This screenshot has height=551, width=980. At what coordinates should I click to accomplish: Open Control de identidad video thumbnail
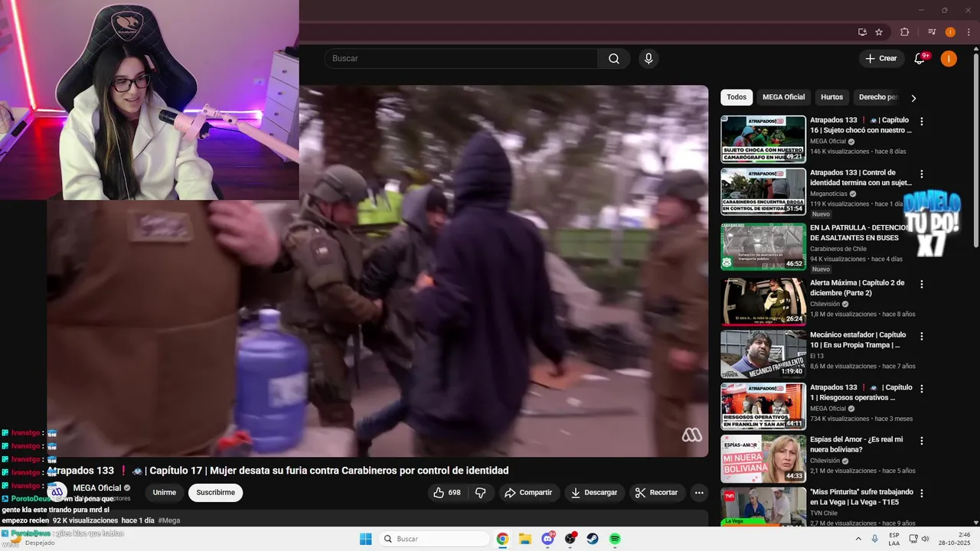[x=763, y=191]
